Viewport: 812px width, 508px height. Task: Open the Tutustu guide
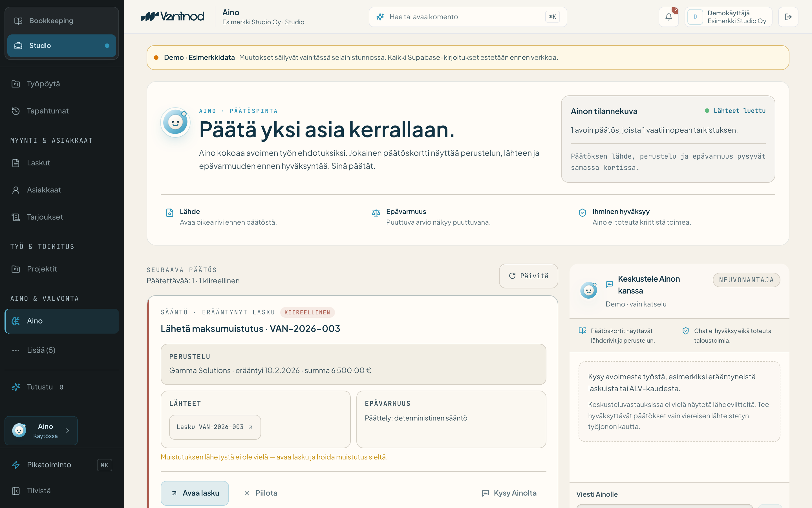pos(62,387)
